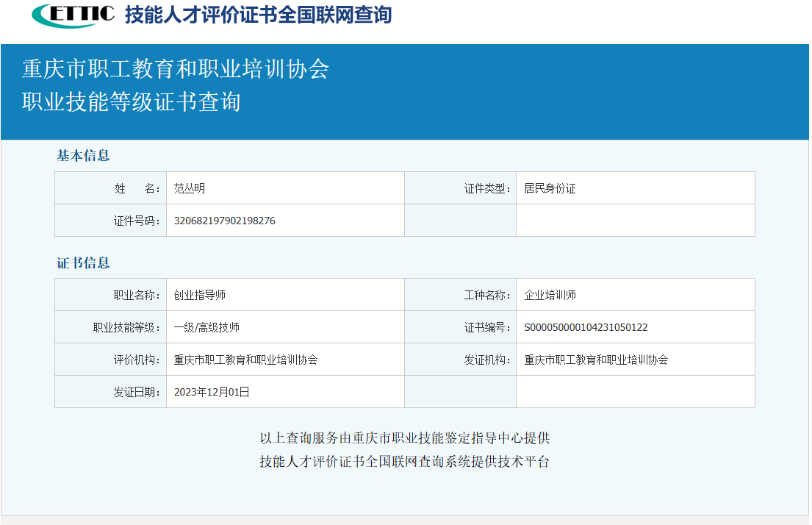Viewport: 812px width, 525px height.
Task: Click the certificate number S000050000104231050122
Action: click(586, 327)
